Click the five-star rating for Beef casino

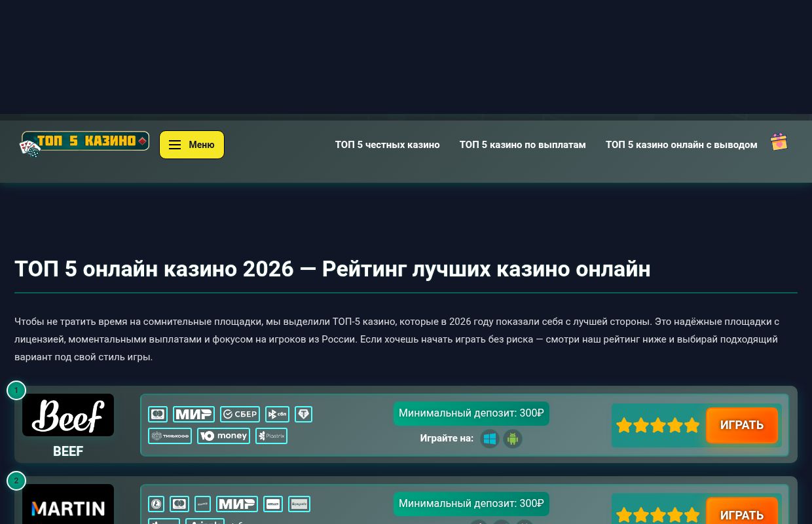tap(657, 425)
